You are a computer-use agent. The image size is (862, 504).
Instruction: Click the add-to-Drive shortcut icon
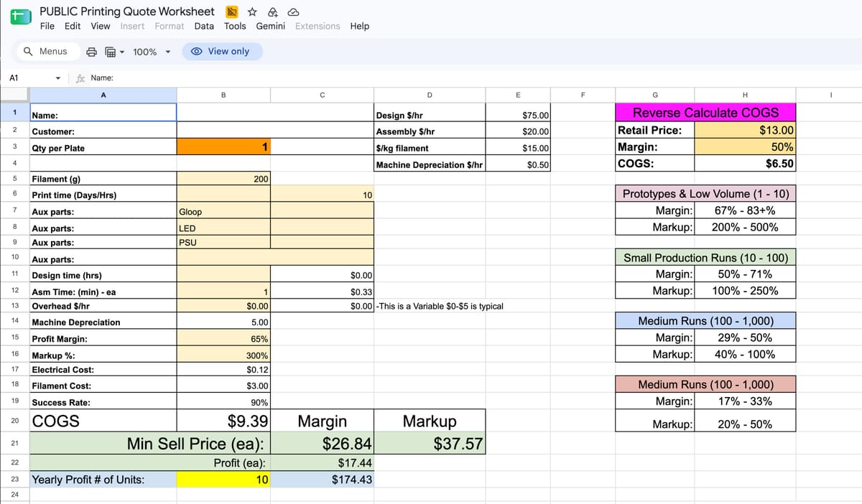pos(273,11)
